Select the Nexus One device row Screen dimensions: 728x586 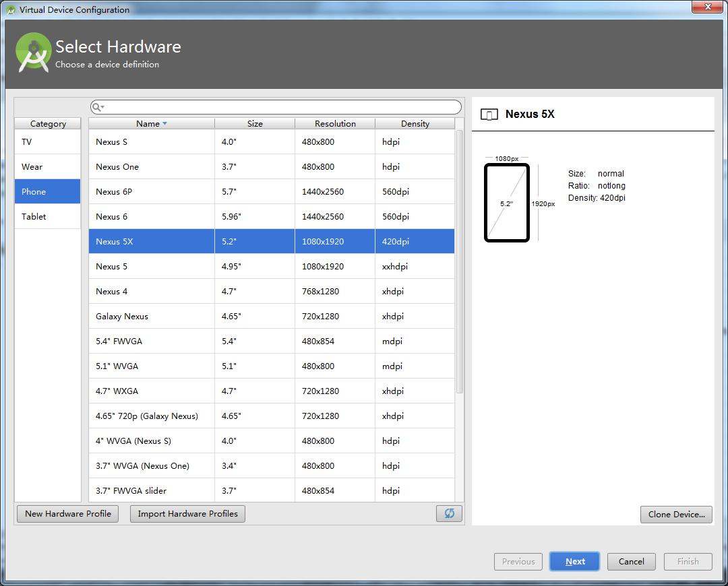click(272, 166)
